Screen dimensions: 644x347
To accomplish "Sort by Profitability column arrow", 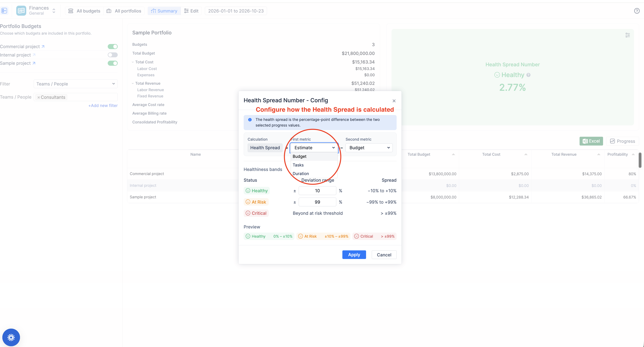I will coord(633,154).
